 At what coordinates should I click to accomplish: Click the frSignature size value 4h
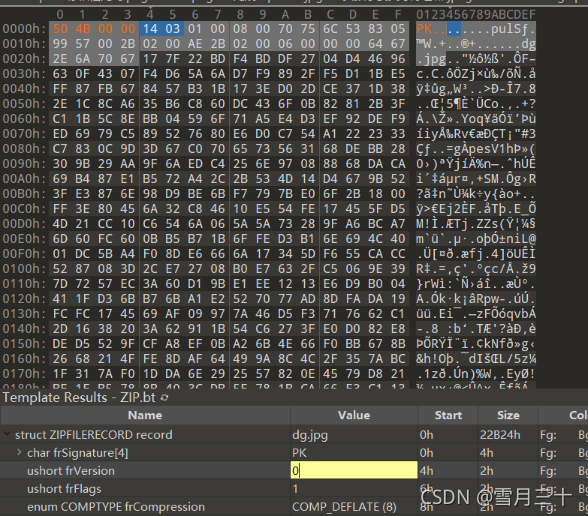pyautogui.click(x=486, y=453)
